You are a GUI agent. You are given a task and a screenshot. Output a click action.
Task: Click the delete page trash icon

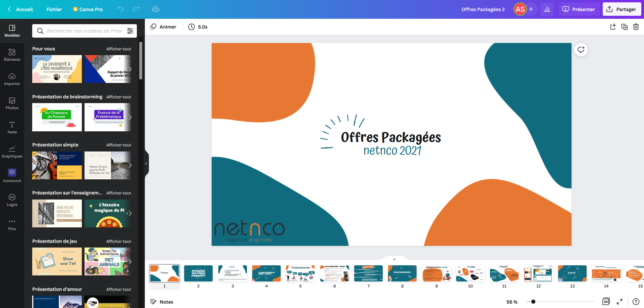[636, 27]
